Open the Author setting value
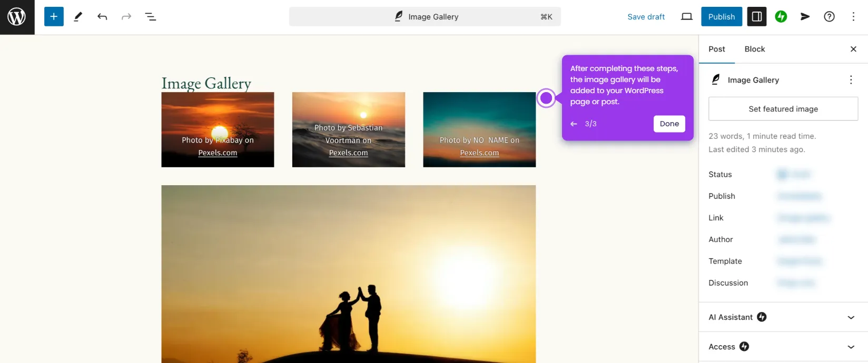The height and width of the screenshot is (363, 868). click(797, 239)
